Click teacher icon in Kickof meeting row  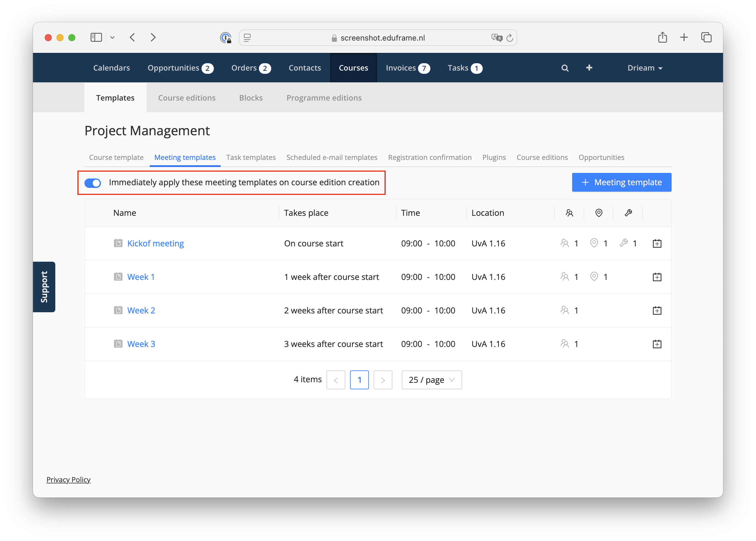(565, 243)
